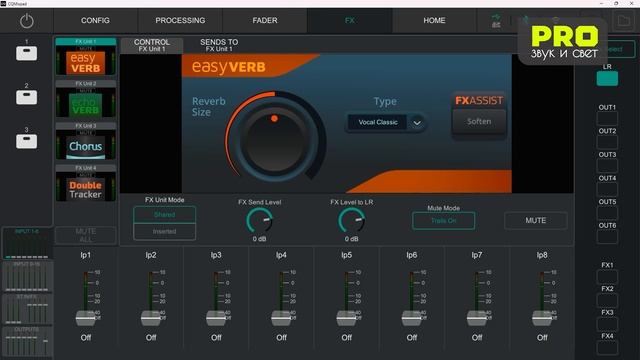This screenshot has width=640, height=360.
Task: Open the FADER tab
Action: [265, 20]
